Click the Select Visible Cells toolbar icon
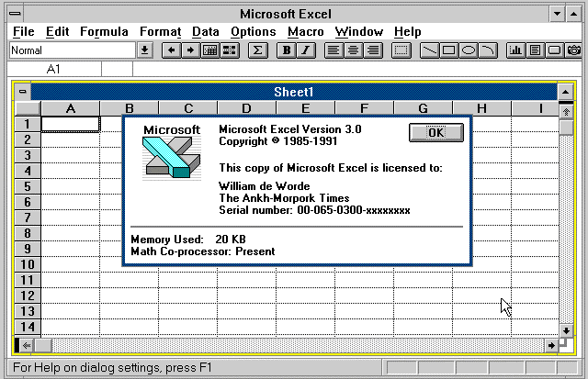Viewport: 588px width, 379px height. tap(230, 50)
